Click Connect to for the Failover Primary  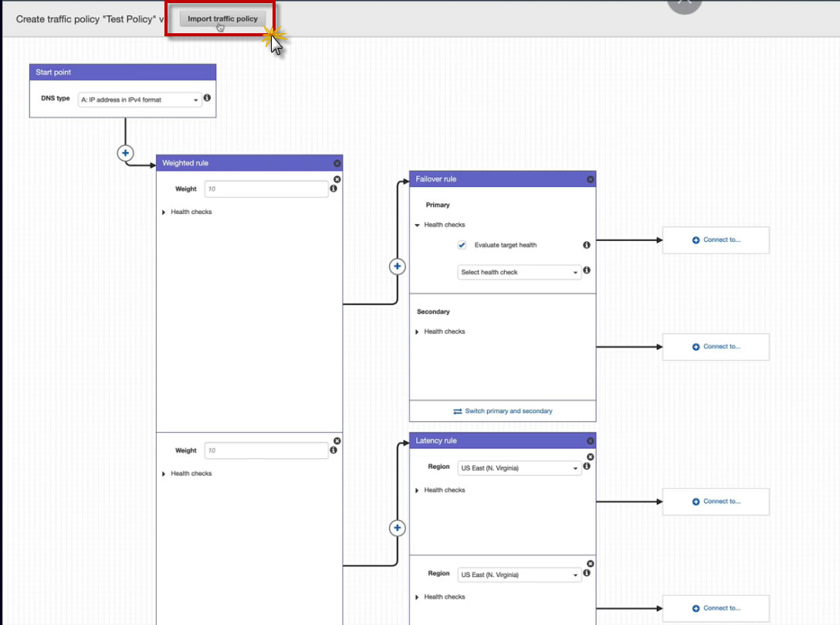716,240
